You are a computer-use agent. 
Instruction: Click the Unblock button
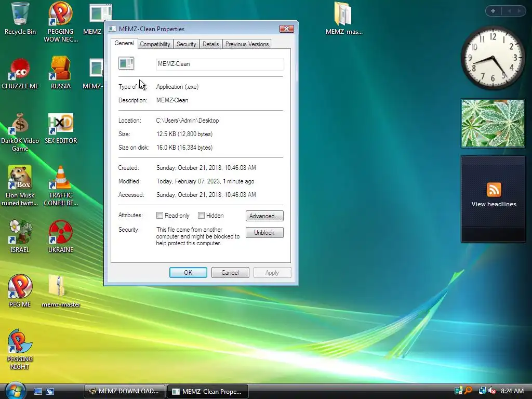tap(264, 232)
